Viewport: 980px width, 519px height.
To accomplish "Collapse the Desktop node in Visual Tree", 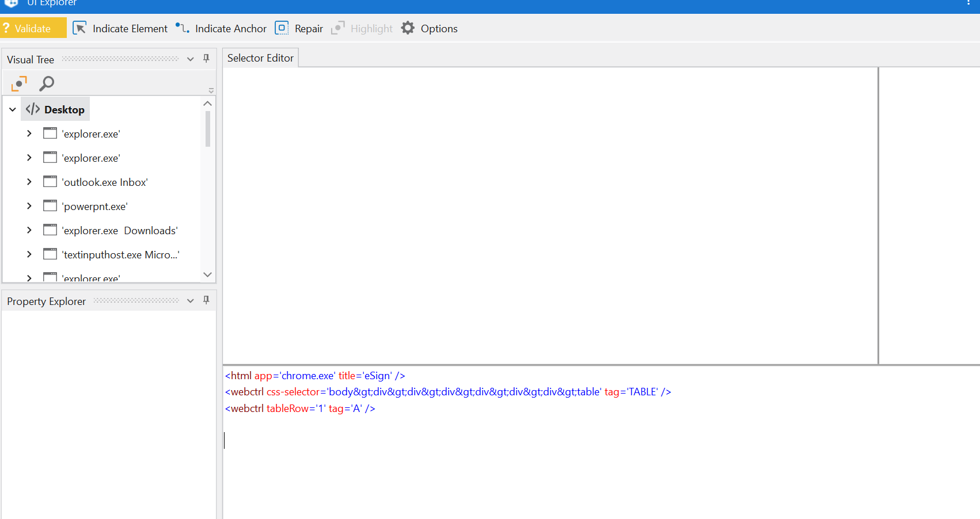I will (12, 109).
